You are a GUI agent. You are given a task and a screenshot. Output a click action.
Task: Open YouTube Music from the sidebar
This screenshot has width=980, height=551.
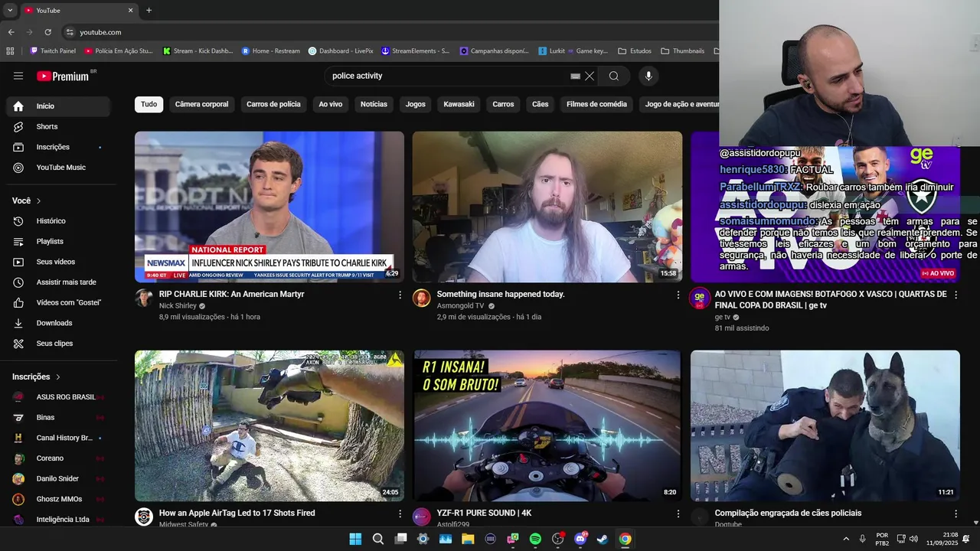(x=58, y=168)
